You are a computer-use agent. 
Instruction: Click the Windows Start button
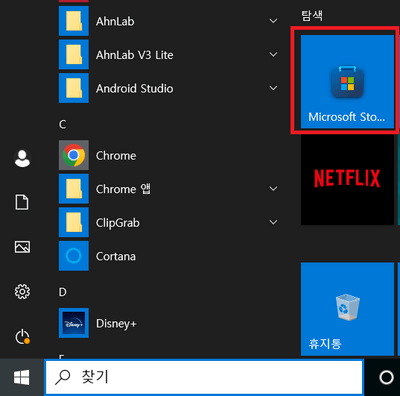22,377
